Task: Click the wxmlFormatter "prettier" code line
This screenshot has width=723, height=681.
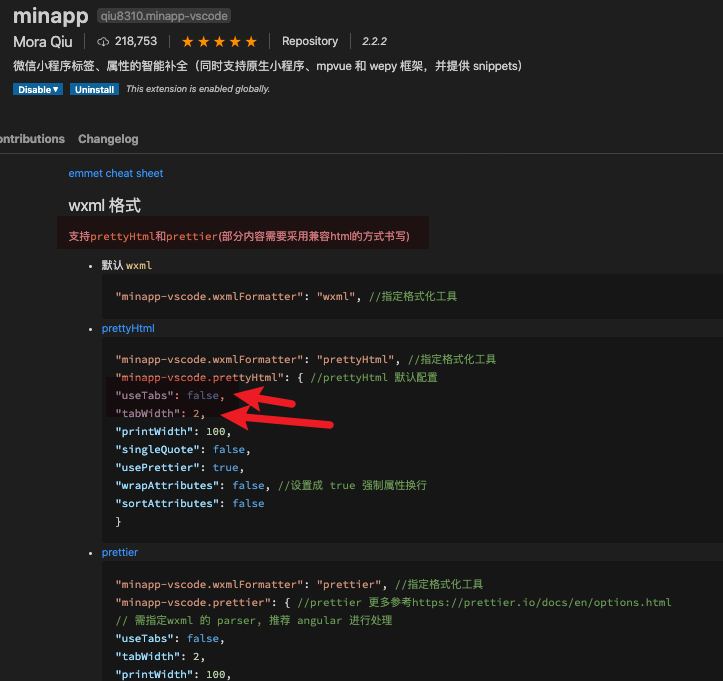Action: (x=299, y=585)
